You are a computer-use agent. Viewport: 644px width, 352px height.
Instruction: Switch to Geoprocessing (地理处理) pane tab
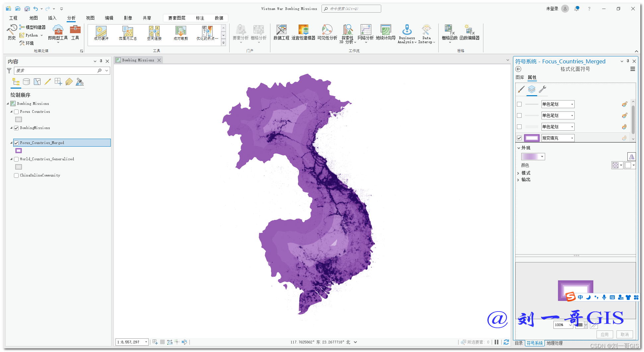(x=554, y=343)
